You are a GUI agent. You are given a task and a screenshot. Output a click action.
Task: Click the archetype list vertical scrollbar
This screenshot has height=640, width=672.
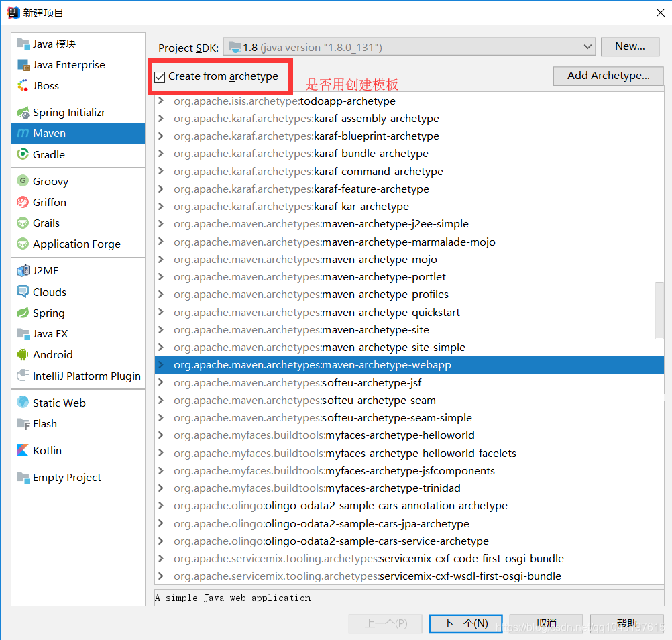[x=659, y=311]
